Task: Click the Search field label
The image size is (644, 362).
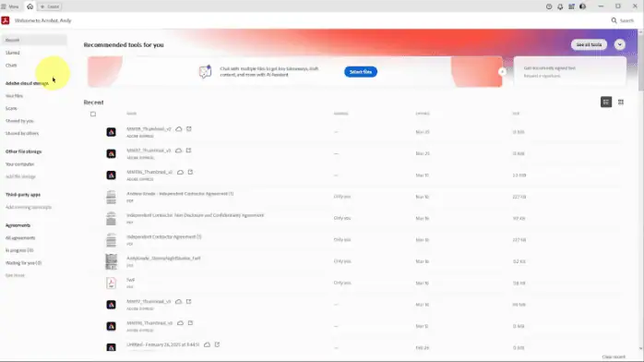Action: (626, 20)
